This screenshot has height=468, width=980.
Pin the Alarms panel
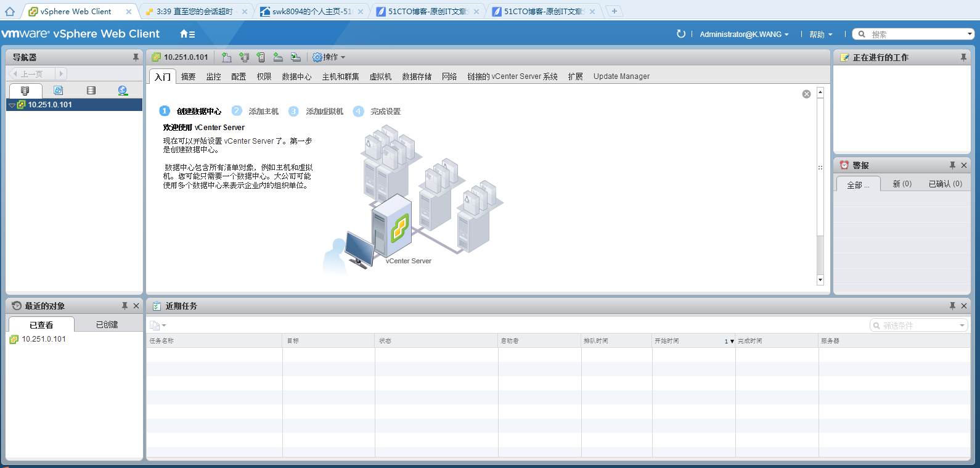[x=952, y=165]
